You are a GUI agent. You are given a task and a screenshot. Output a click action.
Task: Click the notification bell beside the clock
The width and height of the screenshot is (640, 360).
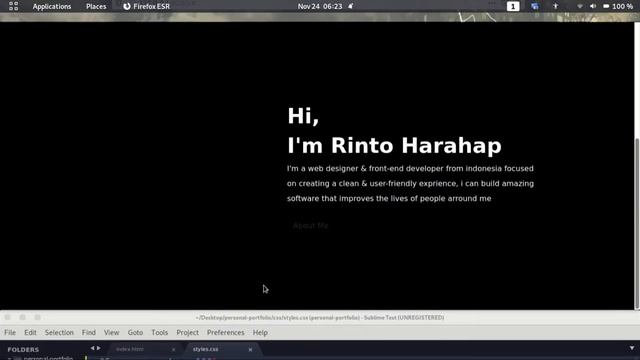(350, 7)
